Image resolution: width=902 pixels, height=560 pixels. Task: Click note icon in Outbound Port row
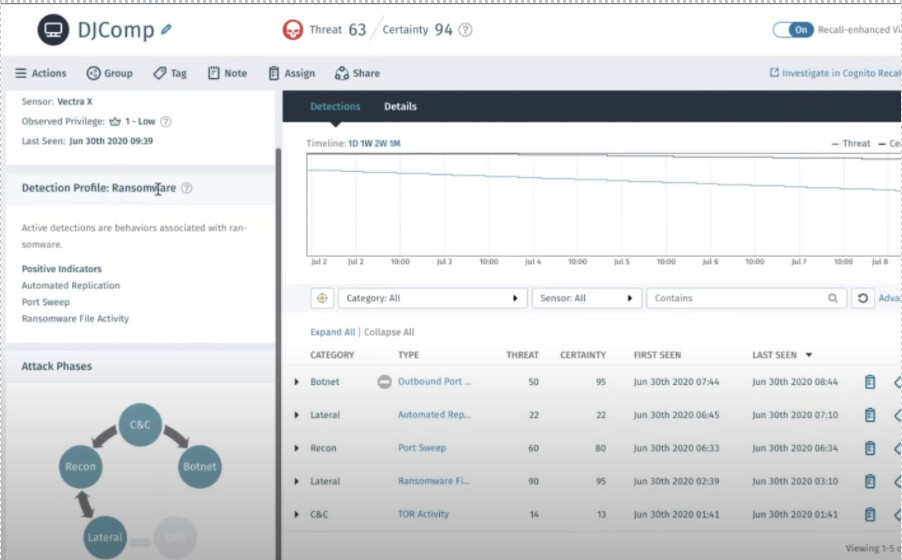(x=870, y=382)
